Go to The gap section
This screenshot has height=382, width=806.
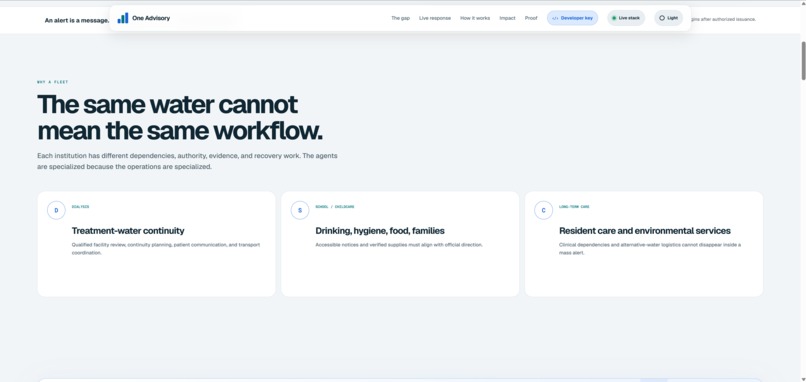[400, 18]
